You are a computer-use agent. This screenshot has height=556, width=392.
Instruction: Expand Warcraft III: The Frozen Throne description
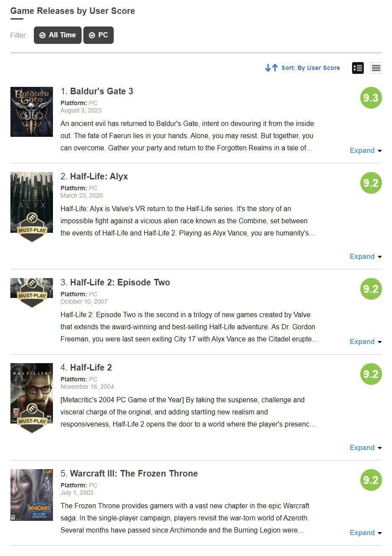pyautogui.click(x=366, y=533)
